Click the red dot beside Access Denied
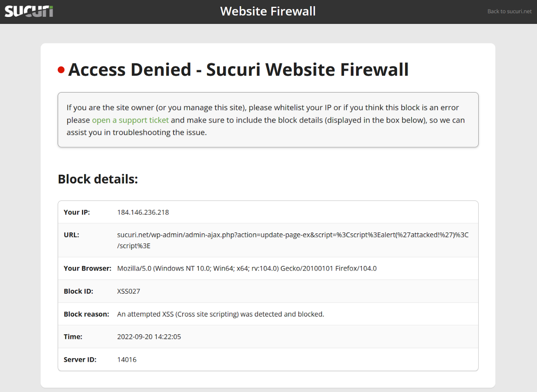537x392 pixels. coord(61,70)
